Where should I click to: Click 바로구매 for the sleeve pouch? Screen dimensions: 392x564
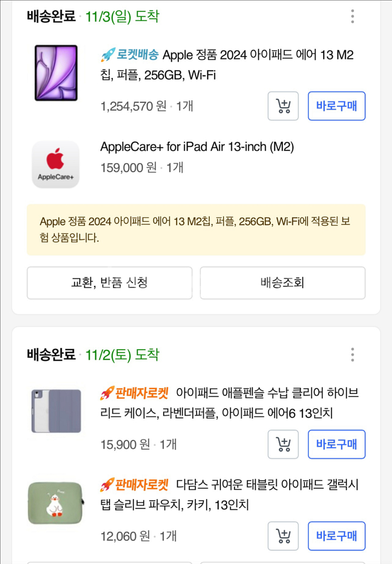pyautogui.click(x=336, y=535)
